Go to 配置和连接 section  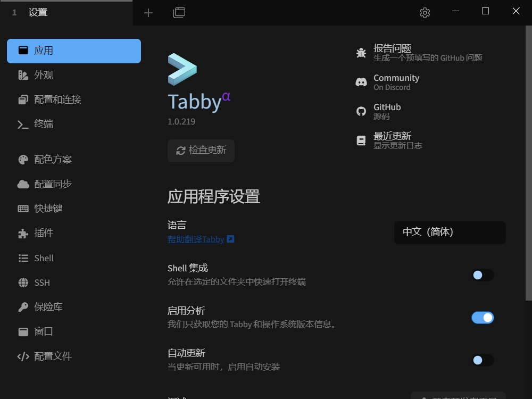[x=74, y=99]
